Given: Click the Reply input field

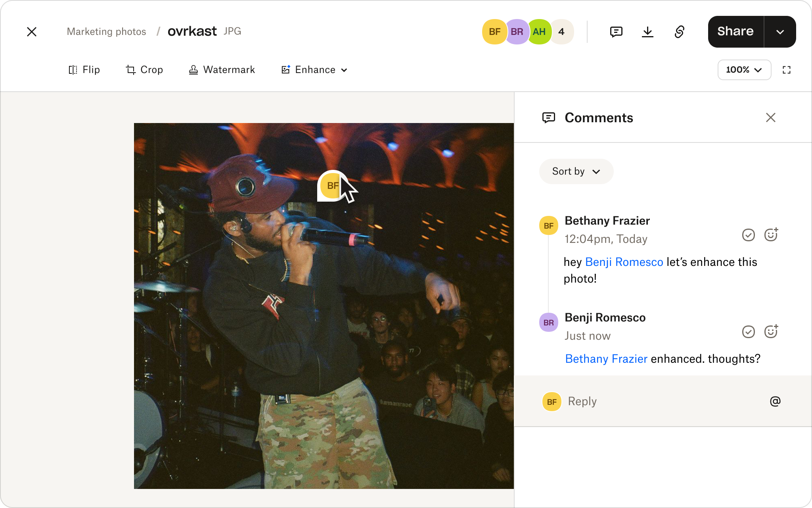Looking at the screenshot, I should coord(582,401).
